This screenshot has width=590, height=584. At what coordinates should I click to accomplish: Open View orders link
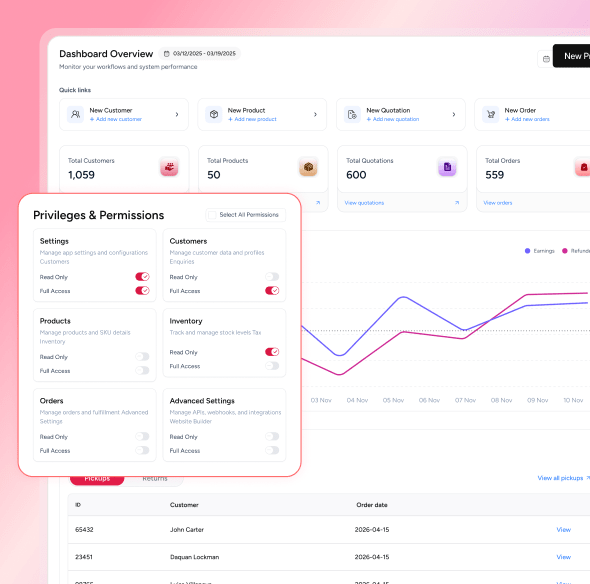pyautogui.click(x=498, y=203)
